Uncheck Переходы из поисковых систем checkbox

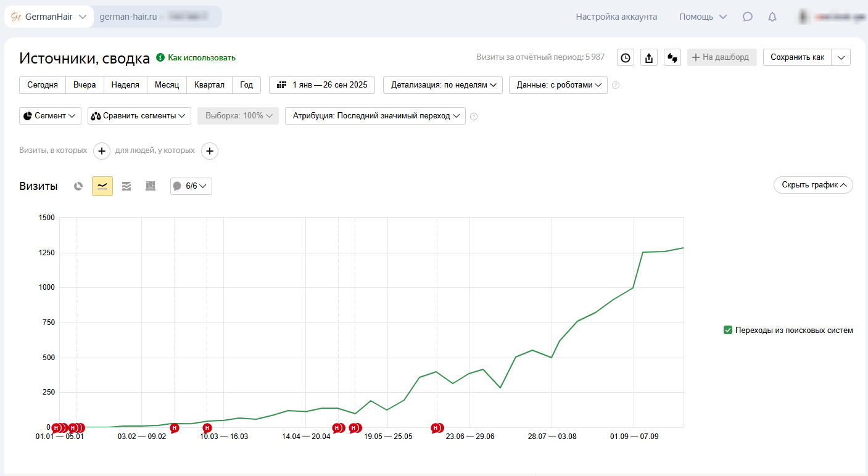728,330
